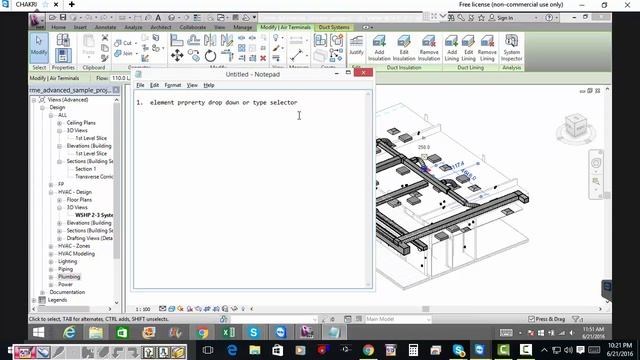Click the Save icon in quick access toolbar
This screenshot has width=640, height=360.
click(x=63, y=18)
